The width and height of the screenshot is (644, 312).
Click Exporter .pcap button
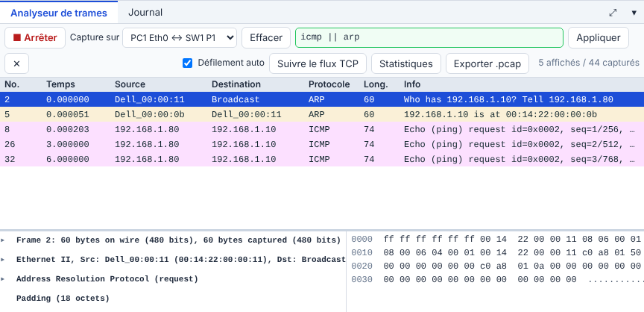pos(487,63)
